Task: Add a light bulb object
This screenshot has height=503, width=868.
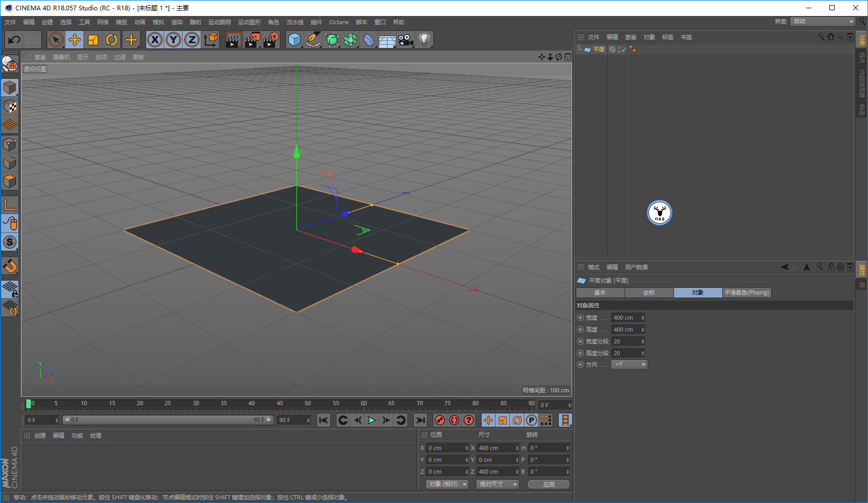Action: (x=424, y=40)
